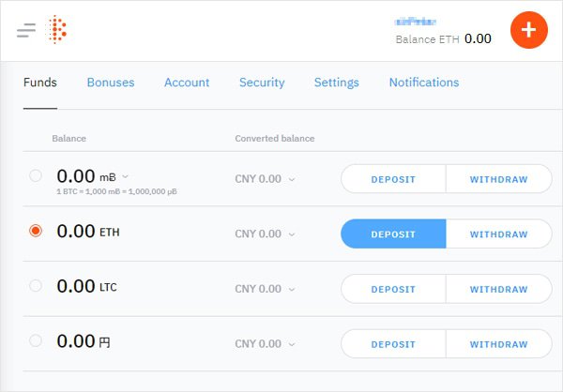Expand CNY converted dropdown in LTC row
The height and width of the screenshot is (392, 563).
click(292, 290)
